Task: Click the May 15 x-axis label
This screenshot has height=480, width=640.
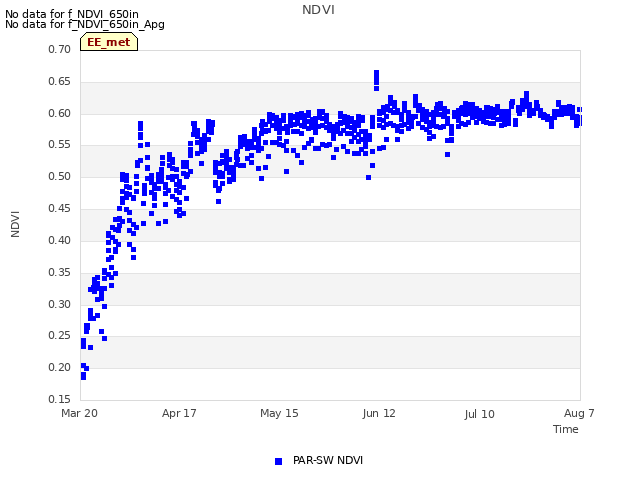Action: (x=279, y=413)
